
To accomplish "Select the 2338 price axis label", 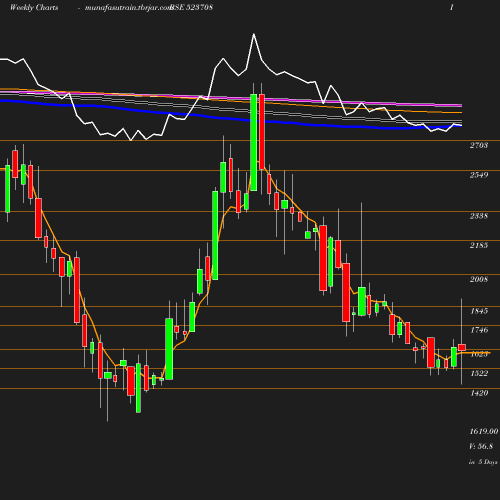I will click(479, 216).
